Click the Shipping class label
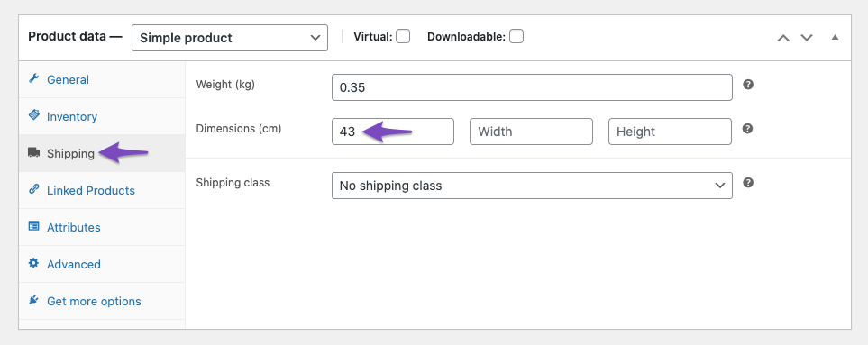Image resolution: width=868 pixels, height=345 pixels. (x=233, y=183)
